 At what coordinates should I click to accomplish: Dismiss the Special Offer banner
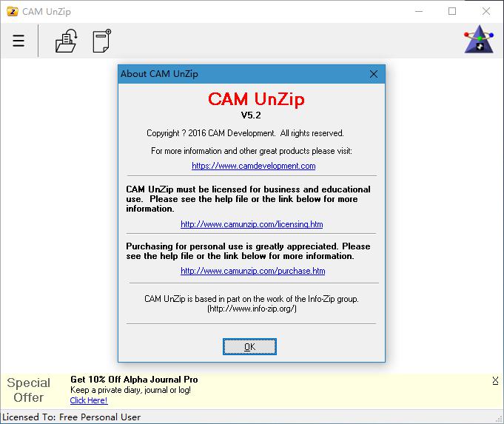click(x=495, y=380)
